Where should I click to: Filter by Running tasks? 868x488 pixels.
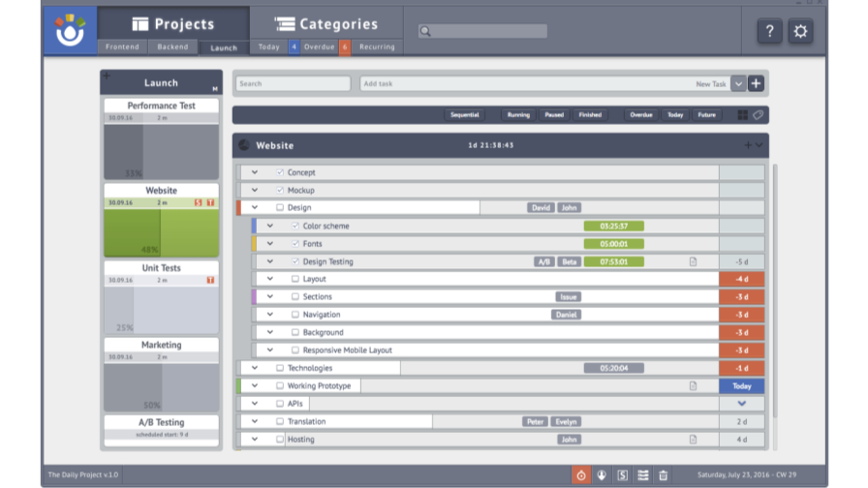(518, 115)
